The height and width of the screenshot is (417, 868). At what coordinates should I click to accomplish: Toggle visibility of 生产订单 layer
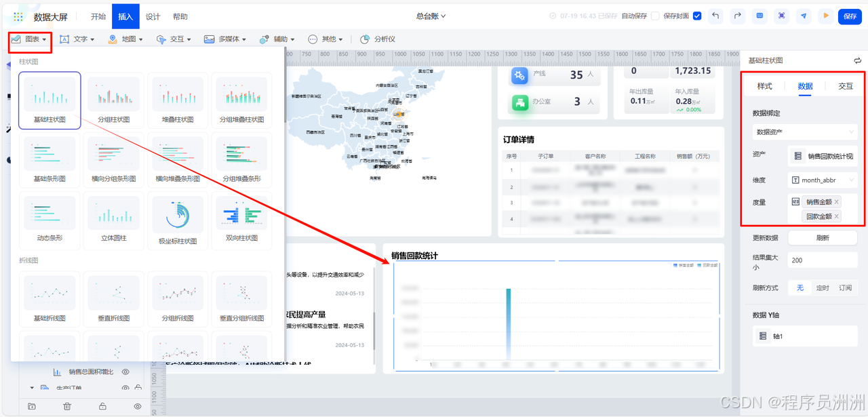click(x=125, y=388)
